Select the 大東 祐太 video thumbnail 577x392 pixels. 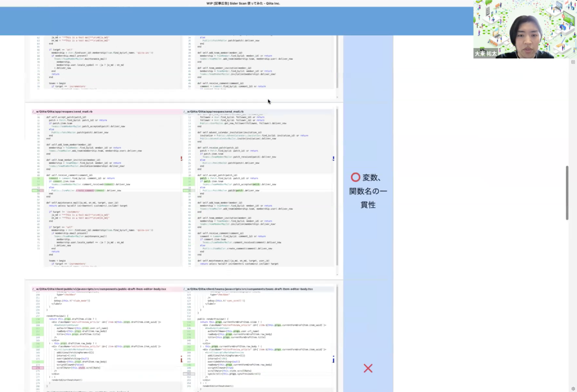pyautogui.click(x=525, y=29)
